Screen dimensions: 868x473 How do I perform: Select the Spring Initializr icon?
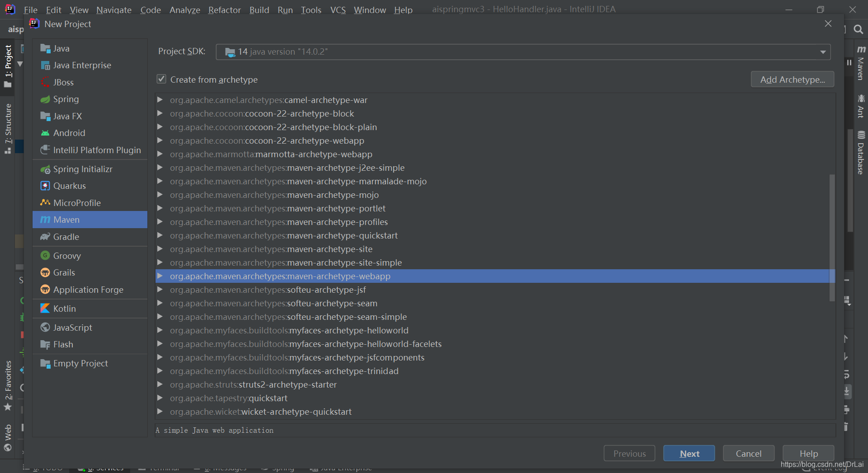[45, 169]
